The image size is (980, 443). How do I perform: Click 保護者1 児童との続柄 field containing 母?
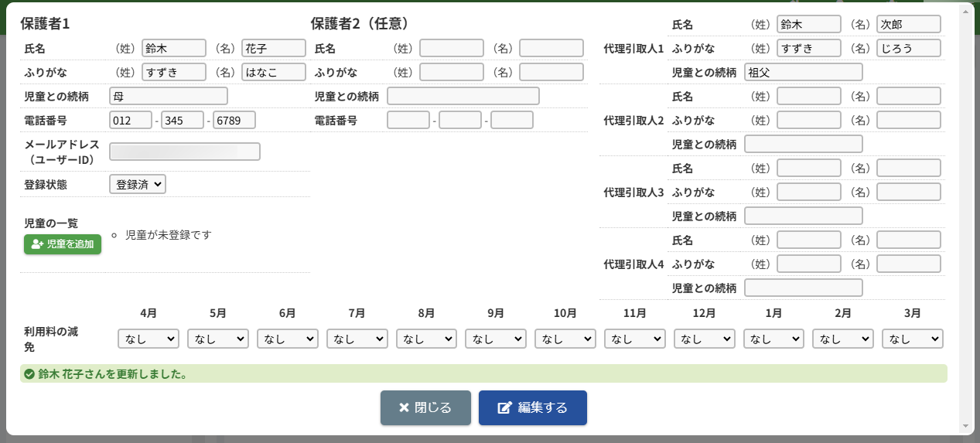coord(169,96)
